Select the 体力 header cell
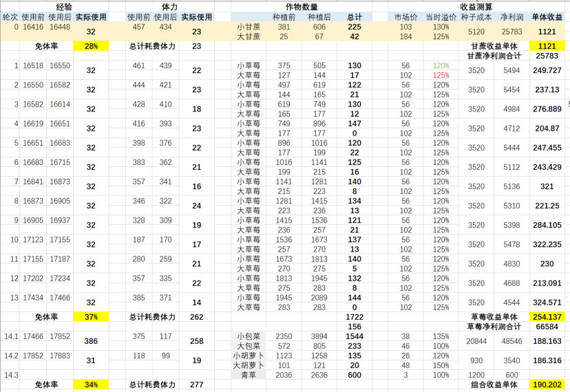 tap(170, 7)
